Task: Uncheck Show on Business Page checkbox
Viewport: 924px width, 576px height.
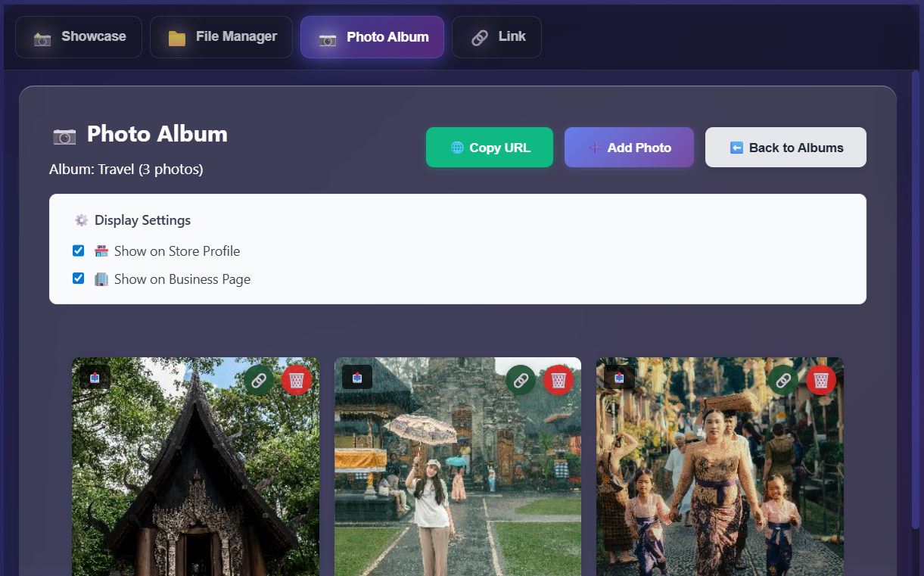Action: (78, 279)
